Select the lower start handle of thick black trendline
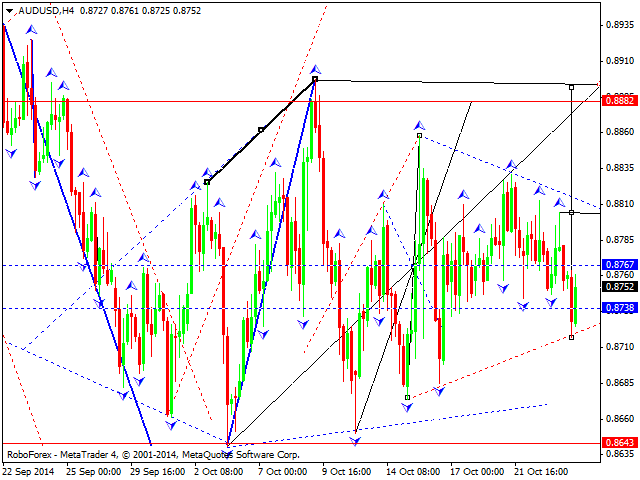640x480 pixels. click(207, 181)
